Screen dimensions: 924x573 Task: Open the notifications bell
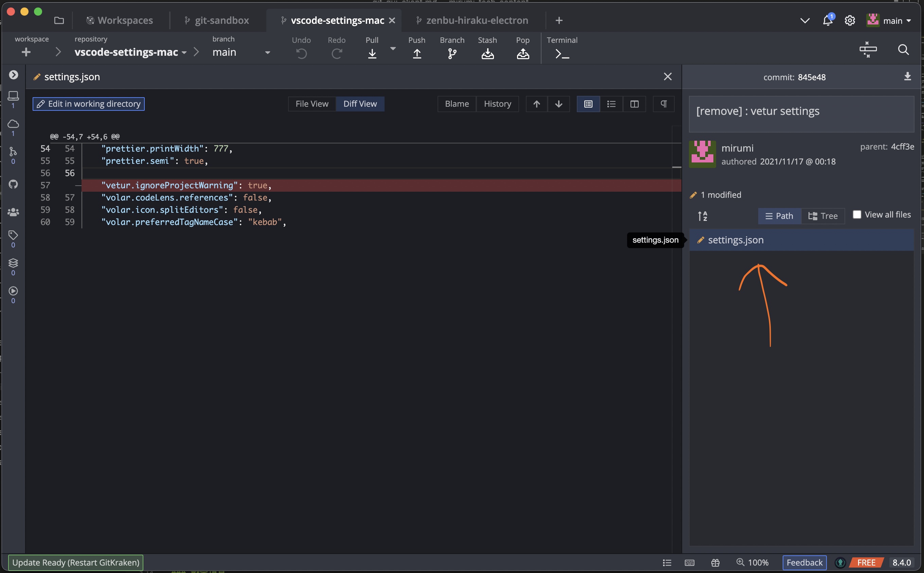[828, 20]
